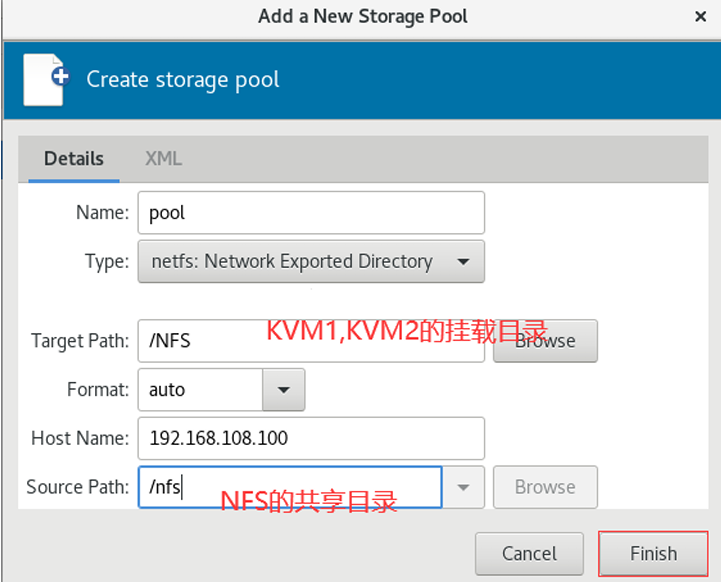Screen dimensions: 721x582
Task: Finish creating the storage pool
Action: [653, 554]
